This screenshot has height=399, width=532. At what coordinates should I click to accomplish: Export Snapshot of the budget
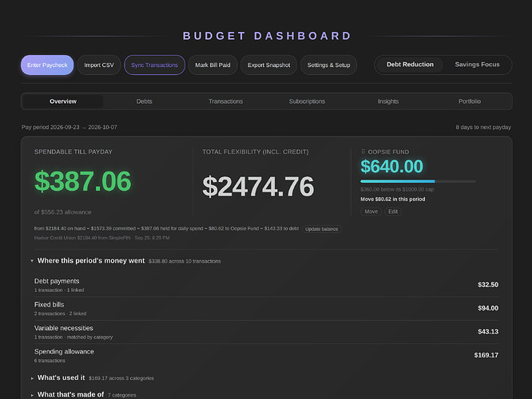point(268,65)
